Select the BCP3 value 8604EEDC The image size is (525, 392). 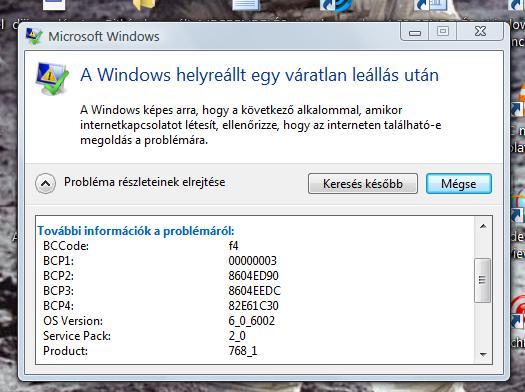coord(254,291)
